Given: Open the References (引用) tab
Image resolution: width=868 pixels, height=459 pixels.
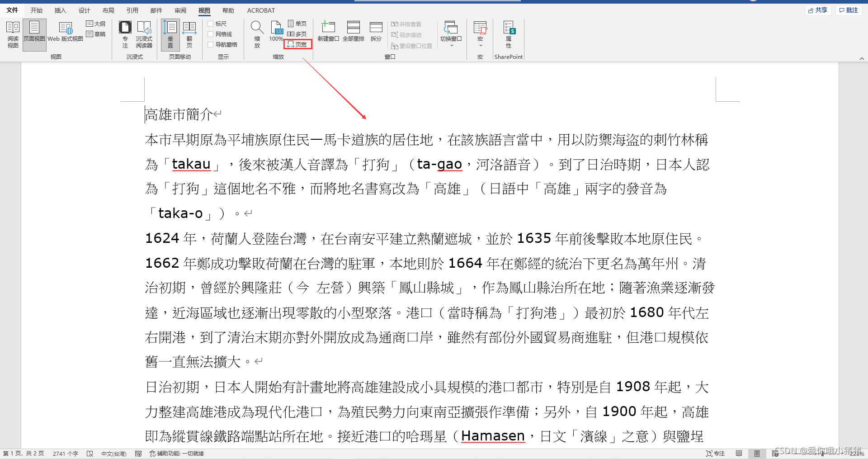Looking at the screenshot, I should [132, 10].
